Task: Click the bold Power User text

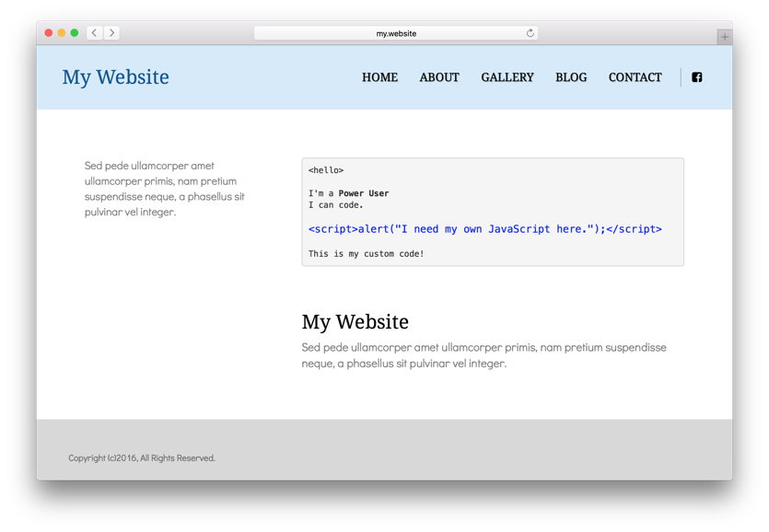Action: tap(364, 193)
